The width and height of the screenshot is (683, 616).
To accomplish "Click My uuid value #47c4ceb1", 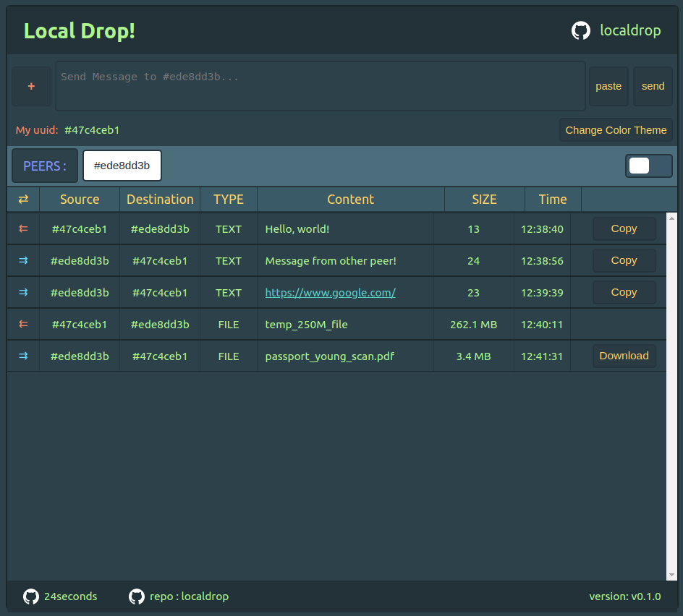I will tap(92, 130).
